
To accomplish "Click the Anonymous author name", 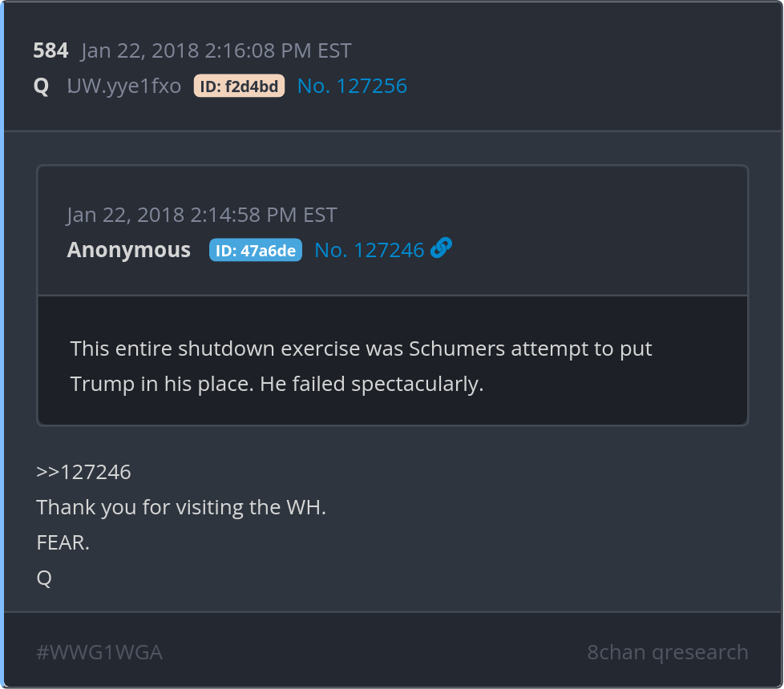I will tap(129, 250).
